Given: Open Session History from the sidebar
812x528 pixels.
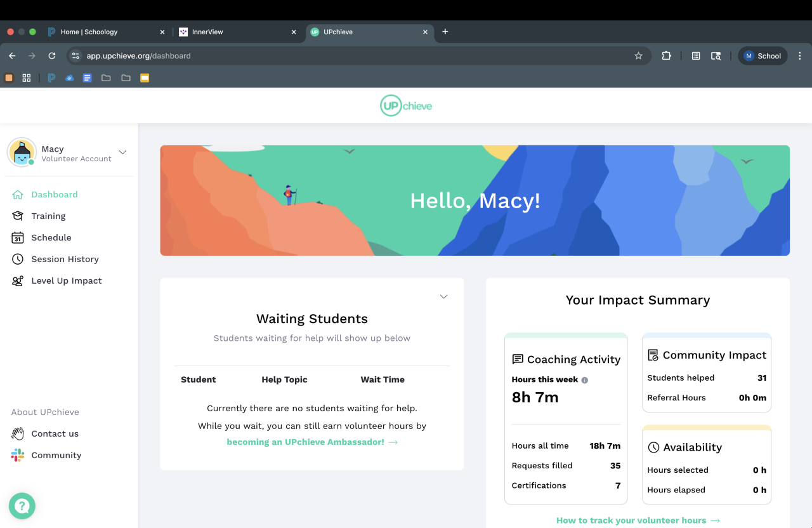Looking at the screenshot, I should pos(65,260).
